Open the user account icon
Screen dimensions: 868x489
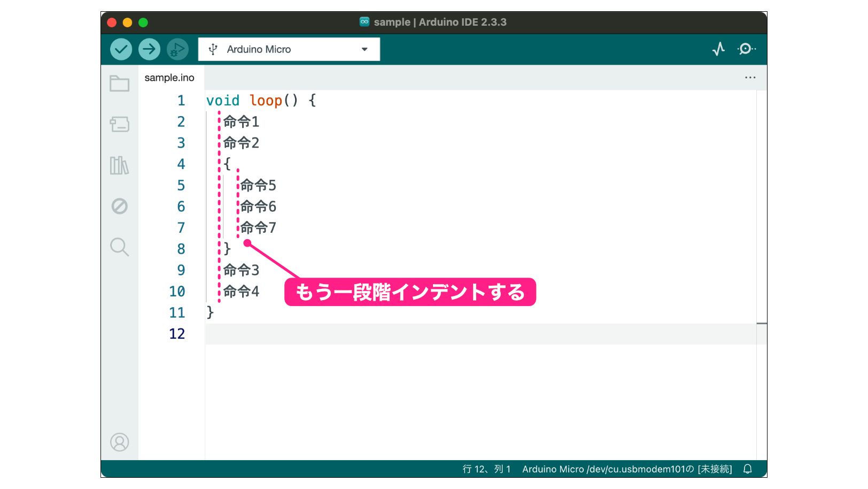119,442
